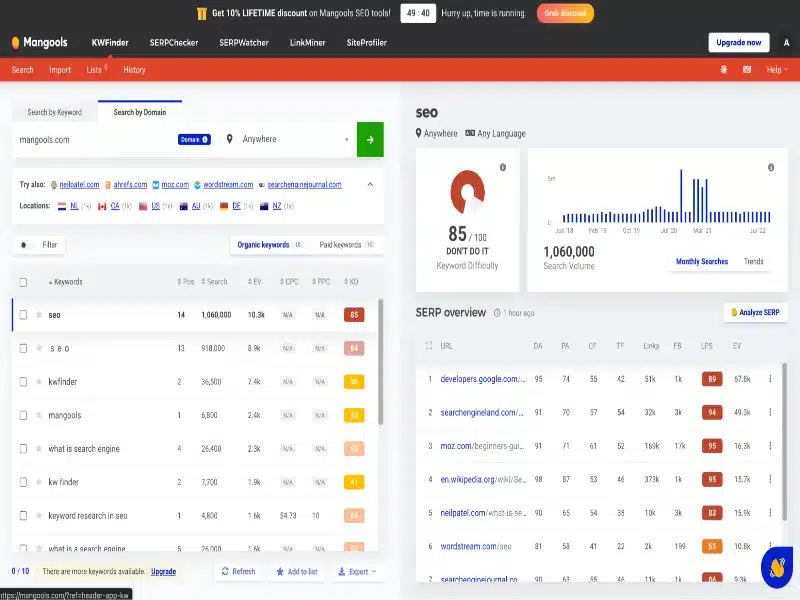Click the keyword list scrollbar
This screenshot has height=600, width=800.
(380, 362)
